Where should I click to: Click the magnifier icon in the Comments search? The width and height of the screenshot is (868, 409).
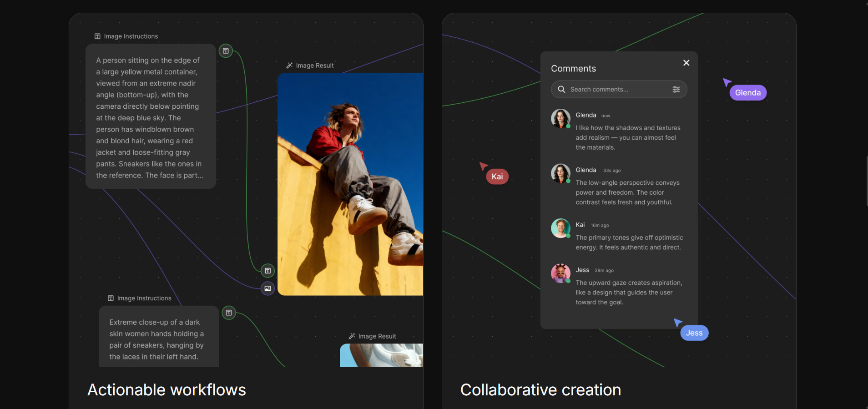click(561, 90)
